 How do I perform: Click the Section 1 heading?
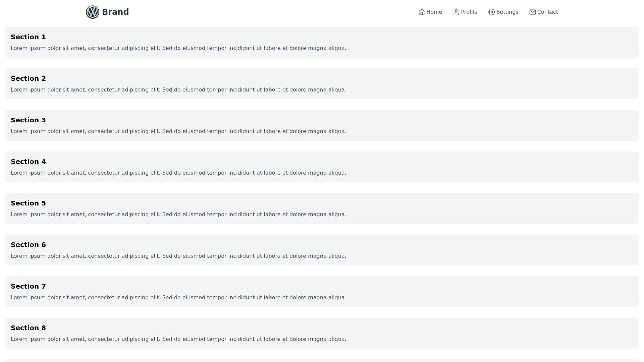point(28,37)
